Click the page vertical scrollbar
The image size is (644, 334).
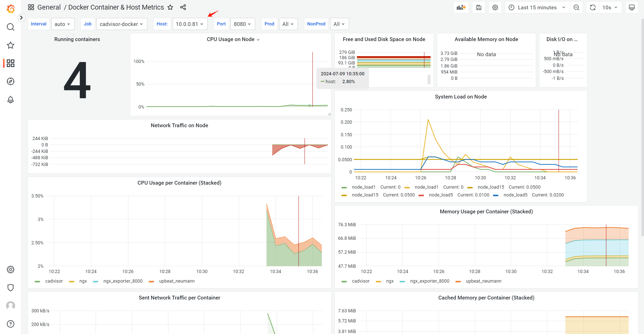point(642,127)
